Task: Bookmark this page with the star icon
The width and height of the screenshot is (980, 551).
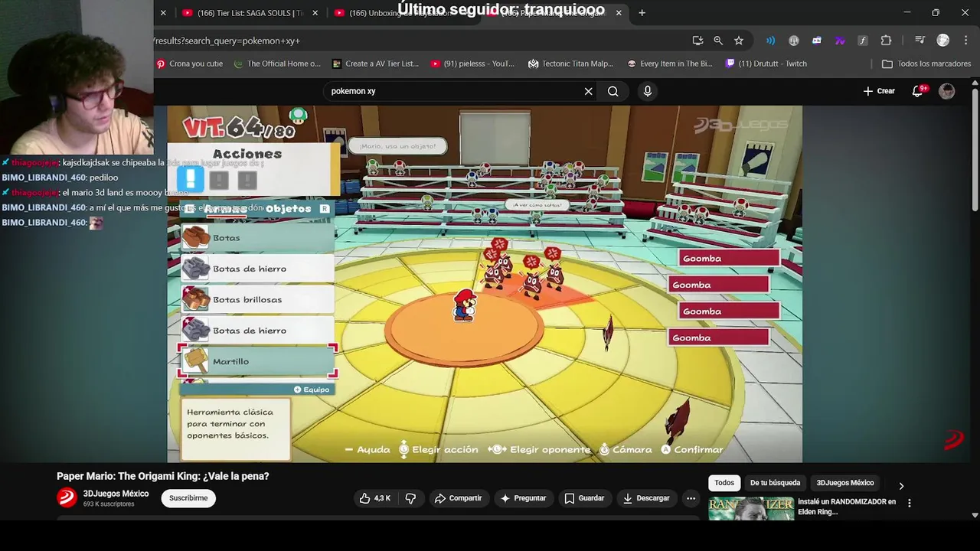Action: coord(739,41)
